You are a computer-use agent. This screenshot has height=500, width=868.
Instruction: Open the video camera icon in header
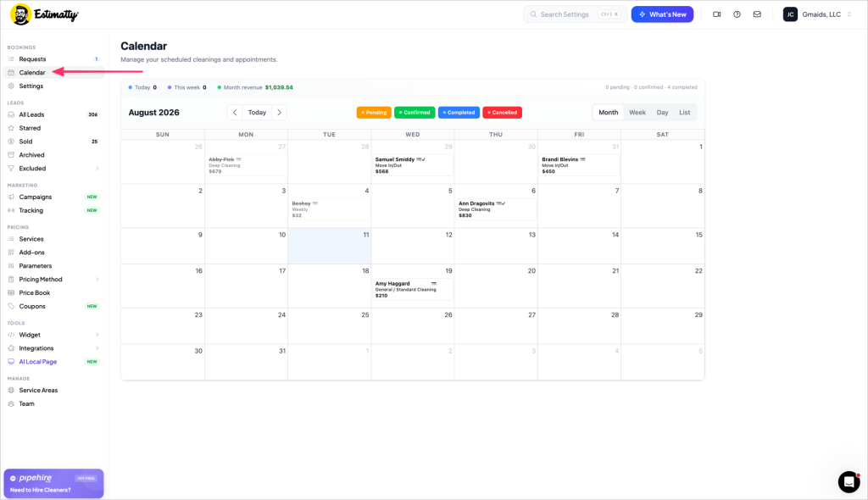coord(717,14)
